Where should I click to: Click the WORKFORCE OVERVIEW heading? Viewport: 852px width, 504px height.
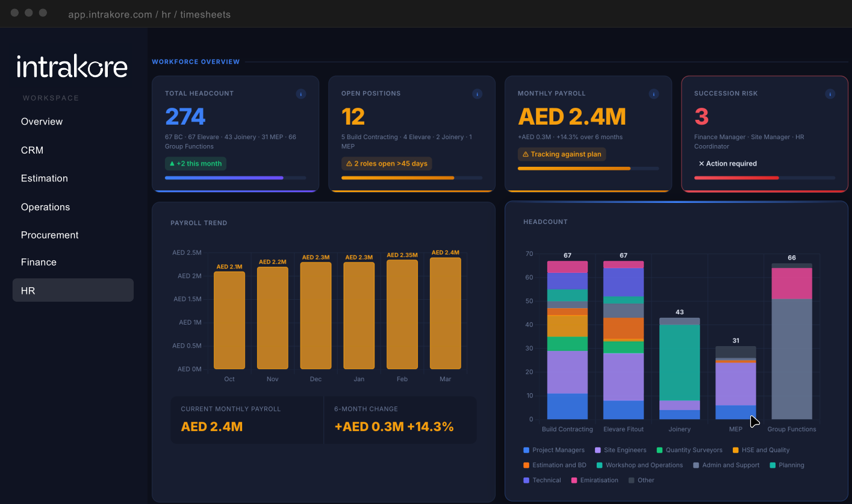196,62
